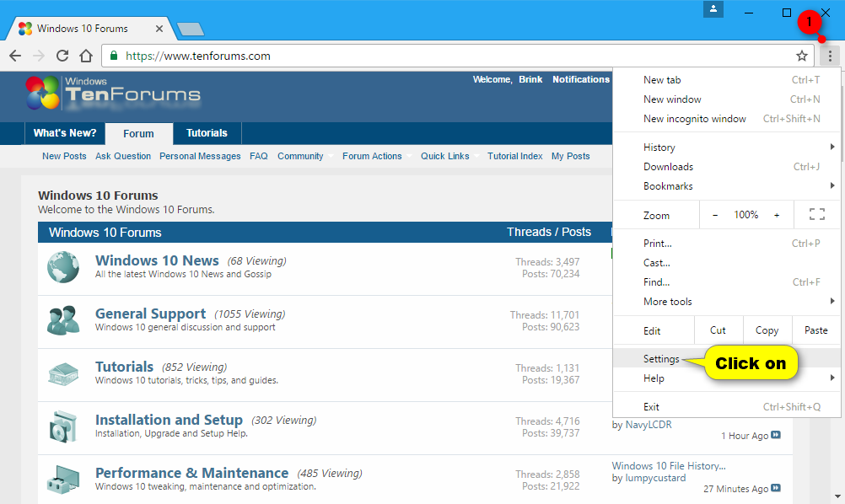Open the Forum Actions dropdown
Screen dimensions: 845x504
377,156
